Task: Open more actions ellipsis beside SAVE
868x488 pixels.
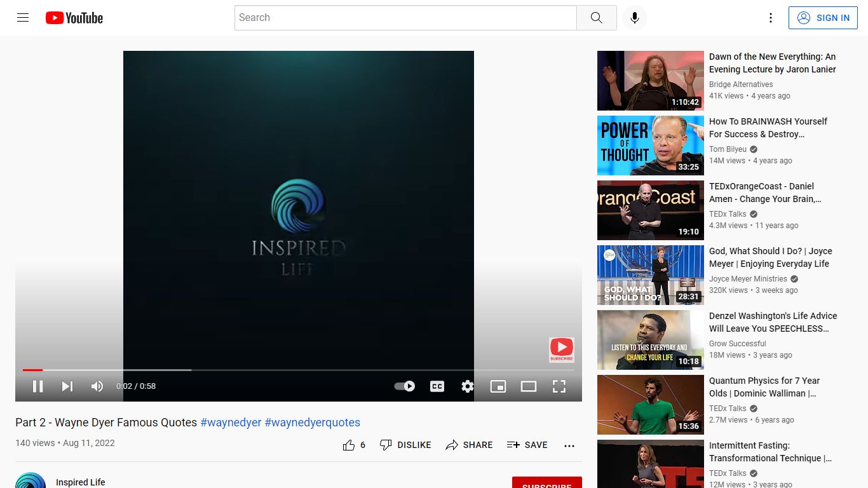Action: click(569, 445)
